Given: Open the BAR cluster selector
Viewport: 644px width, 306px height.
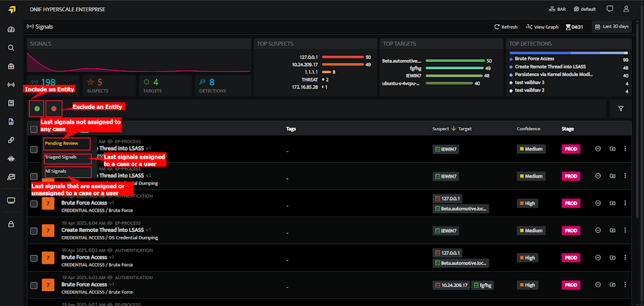Looking at the screenshot, I should pos(557,9).
